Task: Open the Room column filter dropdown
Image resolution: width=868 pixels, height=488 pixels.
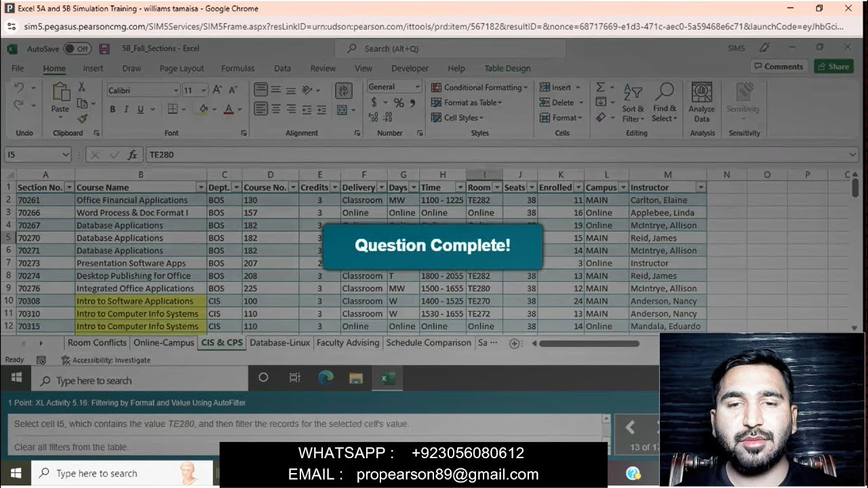Action: [x=496, y=187]
